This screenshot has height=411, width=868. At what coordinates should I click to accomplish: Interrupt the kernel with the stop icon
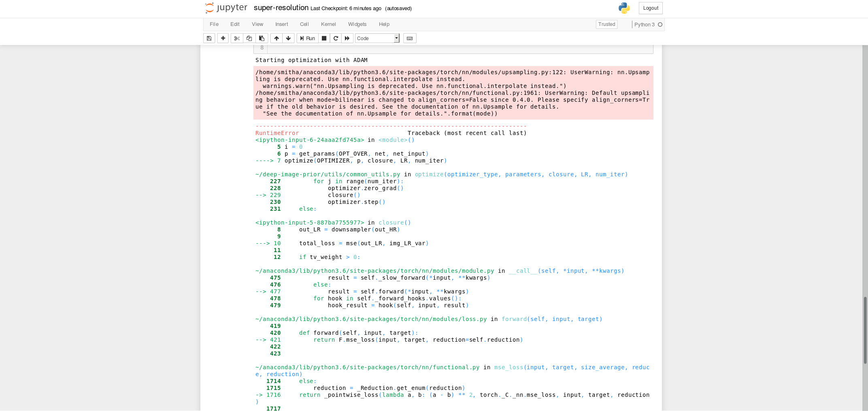pos(324,38)
